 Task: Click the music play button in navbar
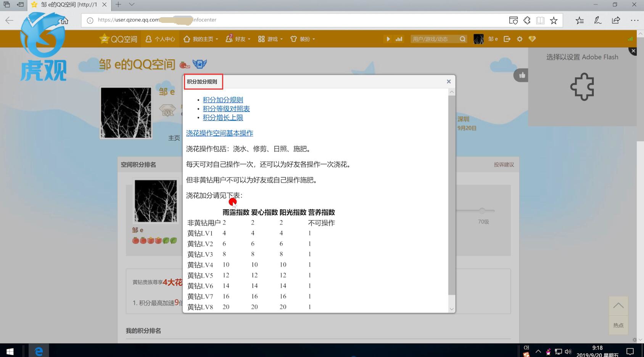(388, 39)
